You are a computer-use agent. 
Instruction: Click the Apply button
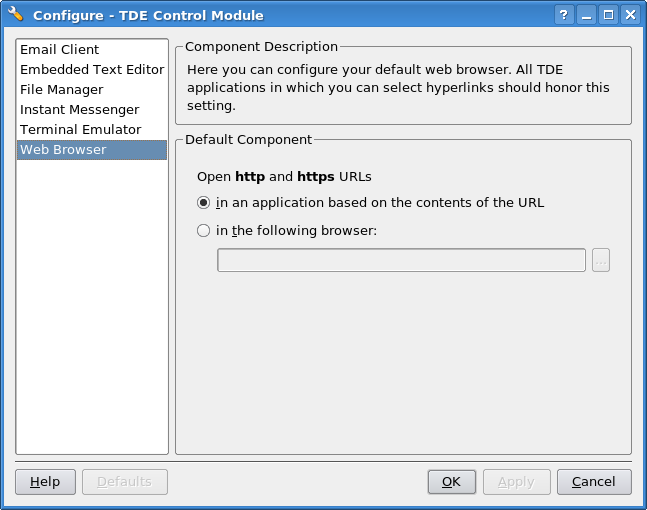coord(517,482)
